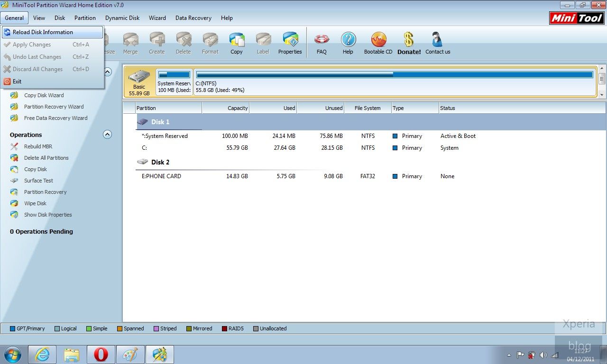This screenshot has height=364, width=607.
Task: Select the Disk 2 header row
Action: tap(370, 162)
